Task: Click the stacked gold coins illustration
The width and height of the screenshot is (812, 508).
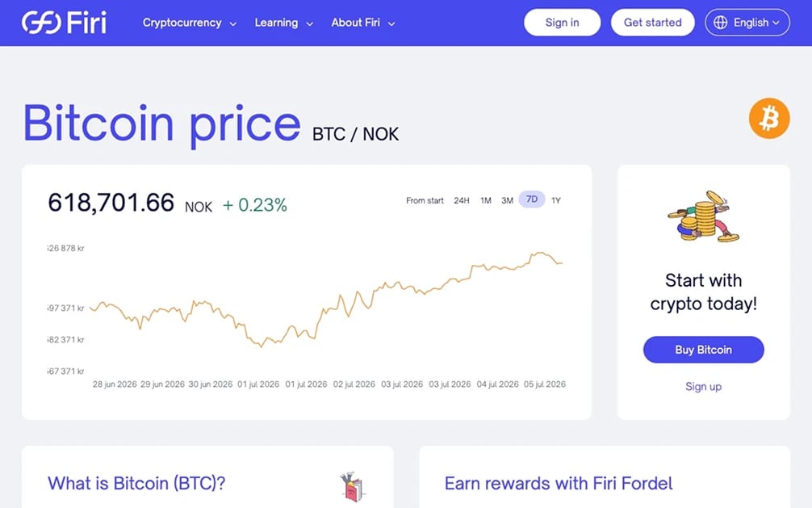Action: [x=703, y=216]
